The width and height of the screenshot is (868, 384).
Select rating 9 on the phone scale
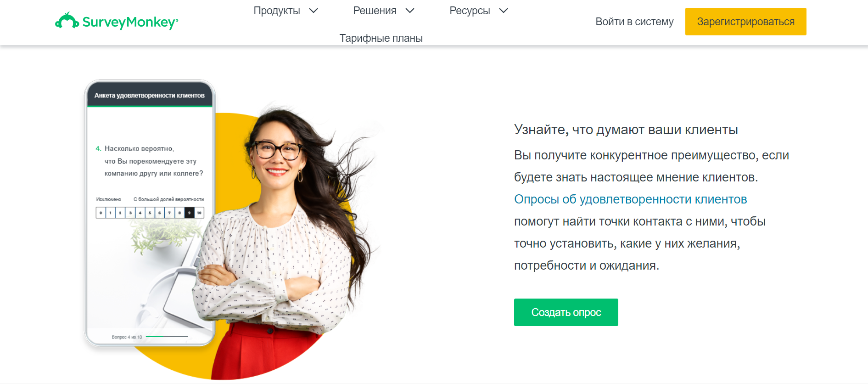tap(189, 213)
